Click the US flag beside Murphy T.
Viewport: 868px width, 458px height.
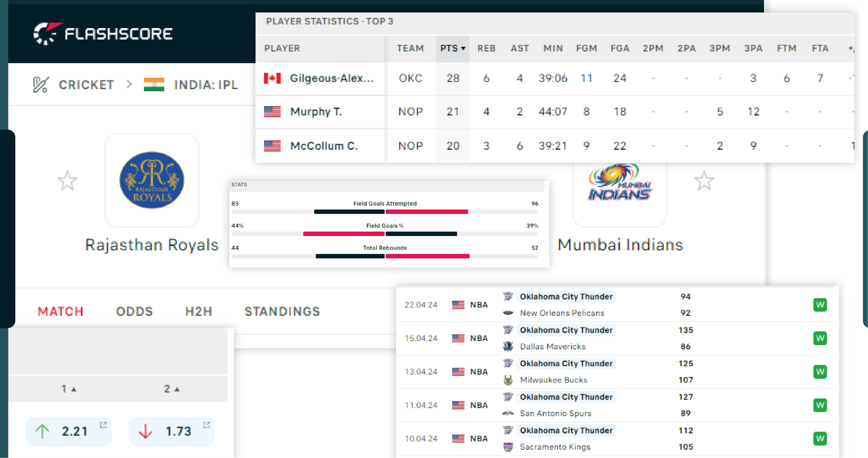272,112
